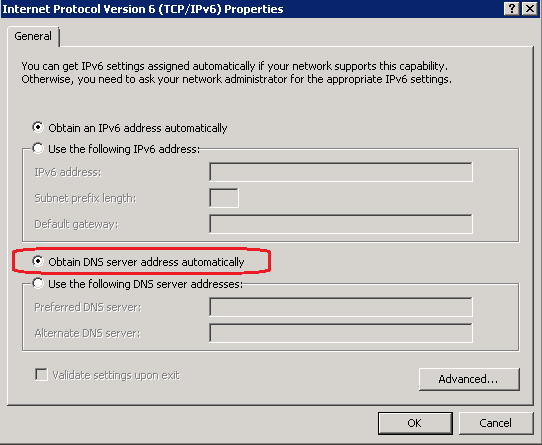Close the IPv6 Properties dialog with X
Viewport: 542px width, 445px height.
[x=530, y=8]
